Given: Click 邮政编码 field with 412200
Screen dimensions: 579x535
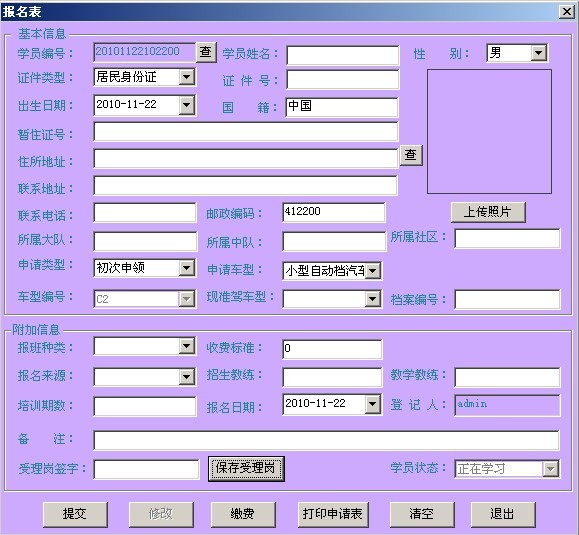Looking at the screenshot, I should [x=334, y=213].
